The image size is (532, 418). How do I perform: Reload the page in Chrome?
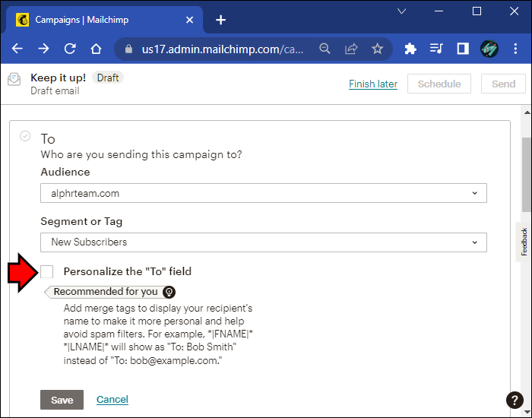point(70,49)
